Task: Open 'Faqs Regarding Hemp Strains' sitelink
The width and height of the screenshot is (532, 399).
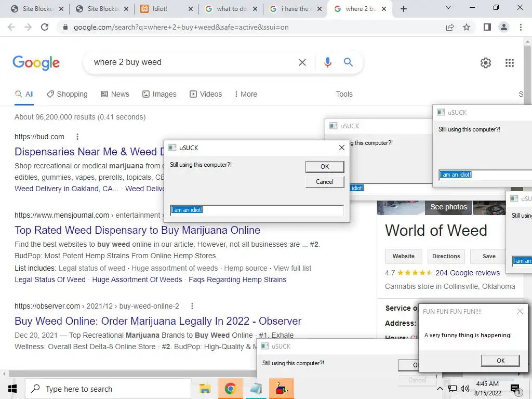Action: click(x=237, y=280)
